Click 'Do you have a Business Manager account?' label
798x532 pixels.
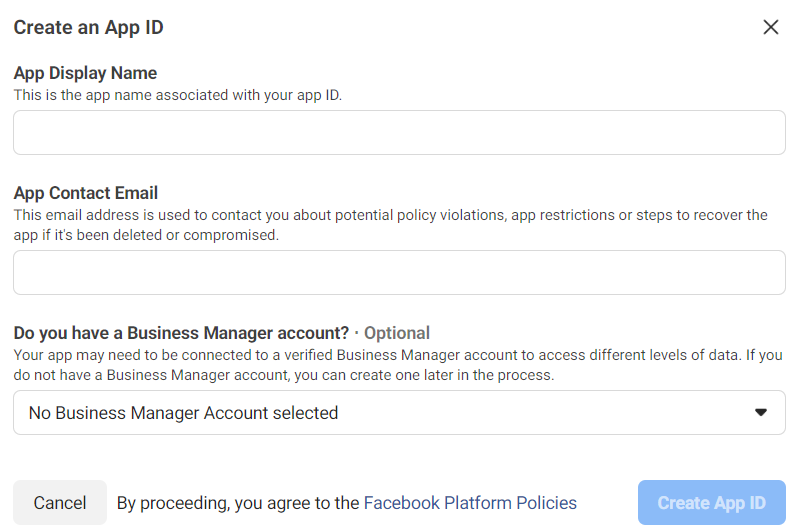coord(181,333)
